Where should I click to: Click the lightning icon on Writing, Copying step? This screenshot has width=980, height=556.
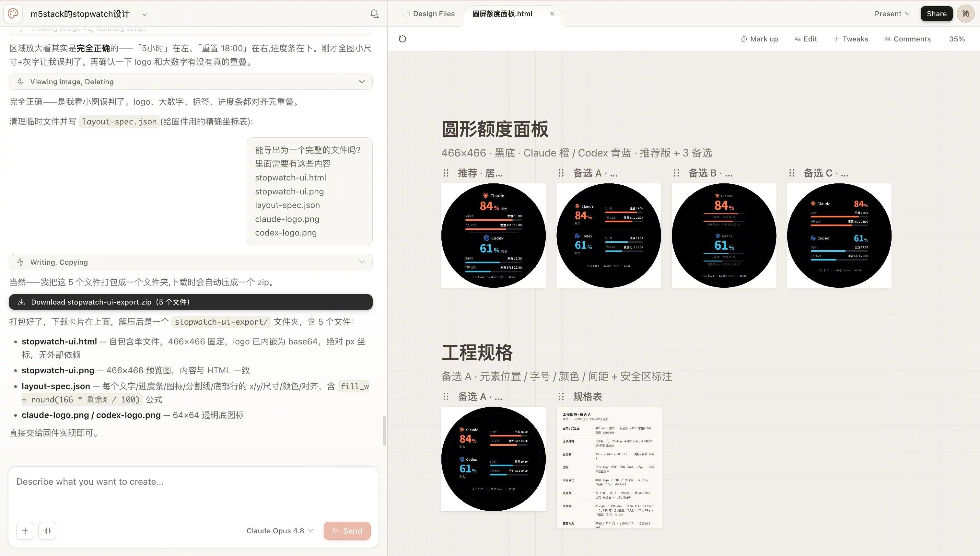point(21,262)
